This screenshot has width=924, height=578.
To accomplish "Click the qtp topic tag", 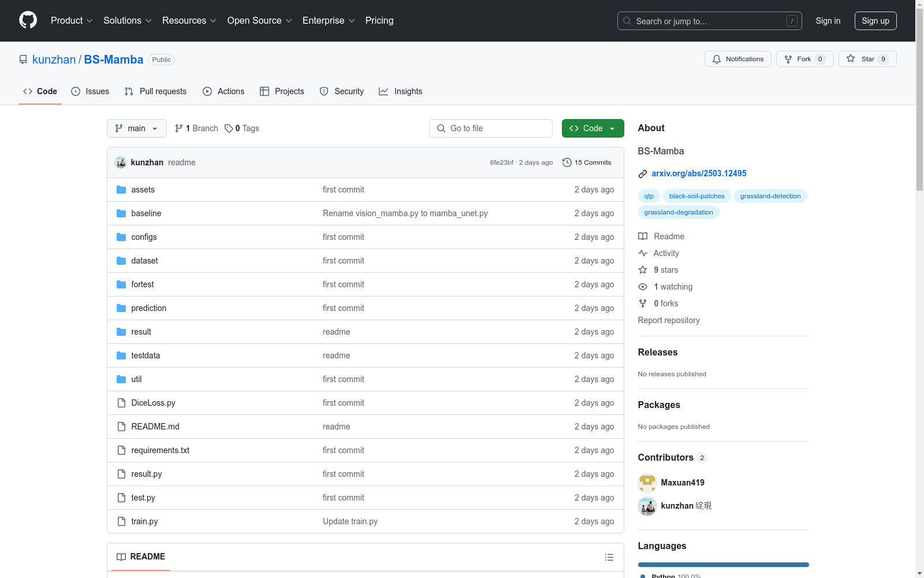I will [x=649, y=196].
